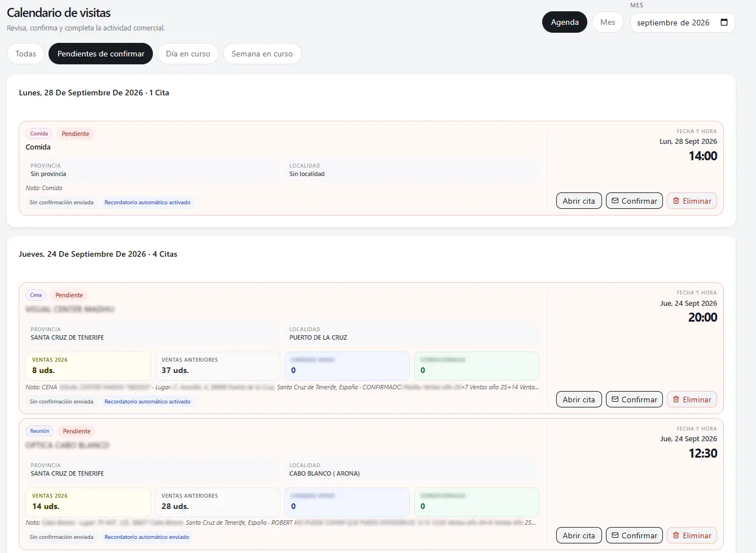Image resolution: width=756 pixels, height=553 pixels.
Task: Filter by Semana en curso
Action: 262,54
